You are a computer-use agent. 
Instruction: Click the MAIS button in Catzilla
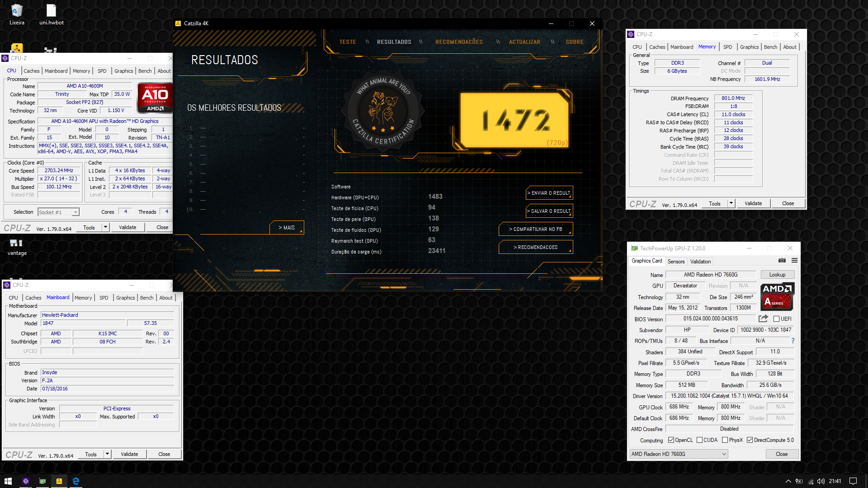pos(287,228)
